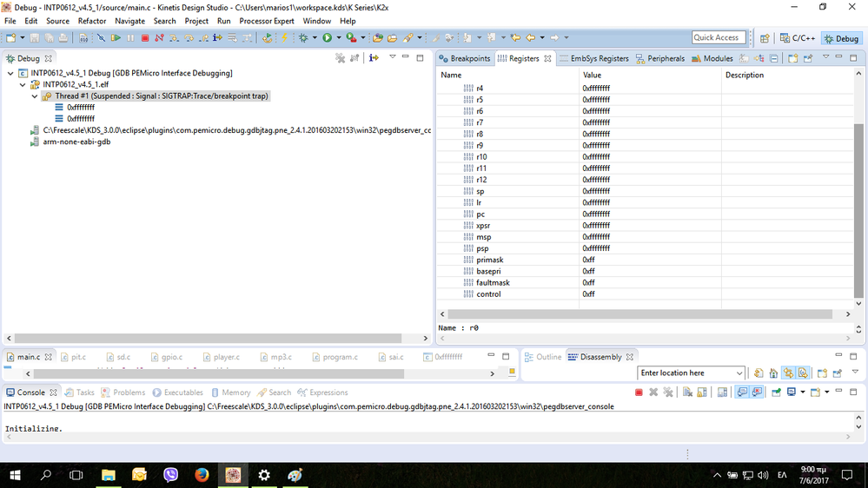The image size is (868, 488).
Task: Toggle Show Source in Disassembly view
Action: click(x=803, y=373)
